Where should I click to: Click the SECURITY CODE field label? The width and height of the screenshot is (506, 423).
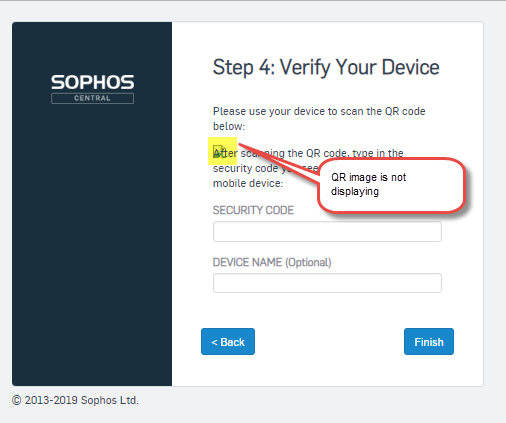pos(253,210)
